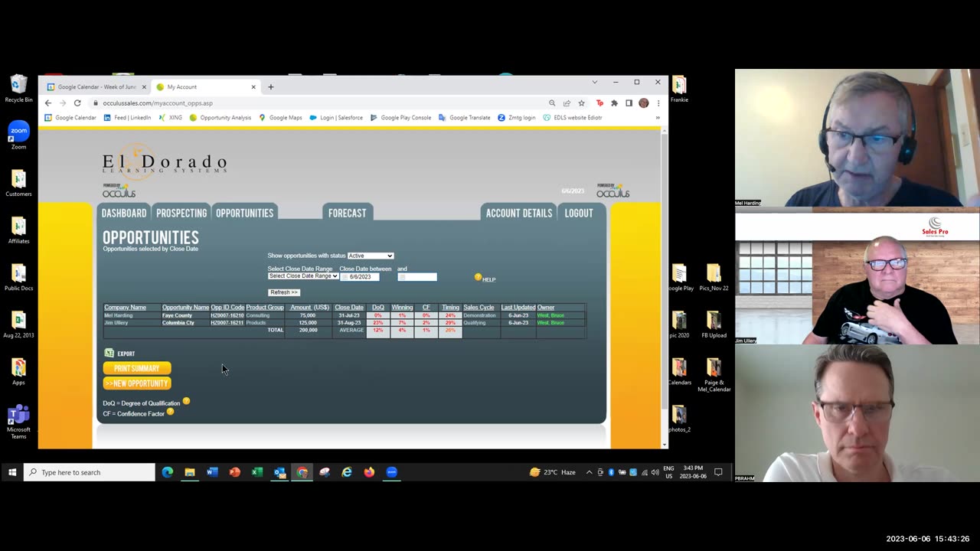Open the Google Translate bookmark
The height and width of the screenshot is (551, 980).
tap(464, 118)
